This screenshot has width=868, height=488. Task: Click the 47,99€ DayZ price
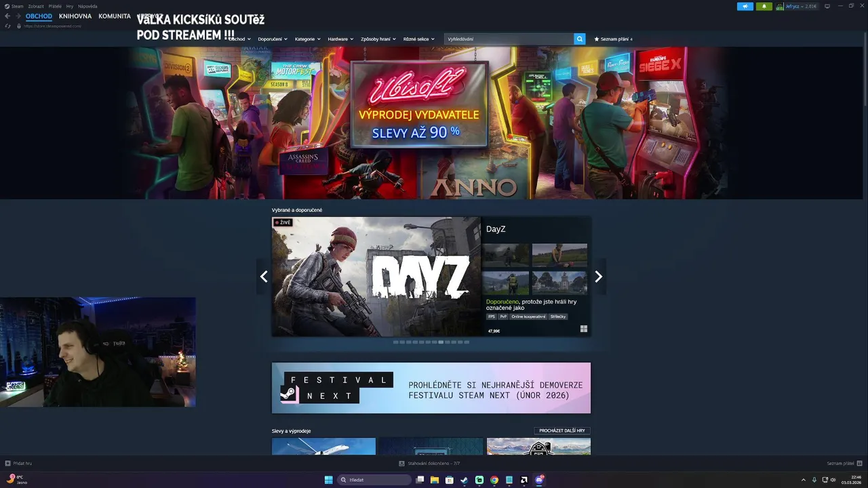pyautogui.click(x=494, y=331)
